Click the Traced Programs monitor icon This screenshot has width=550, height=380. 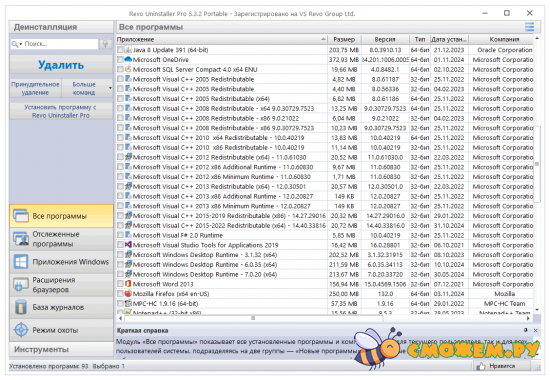coord(21,239)
